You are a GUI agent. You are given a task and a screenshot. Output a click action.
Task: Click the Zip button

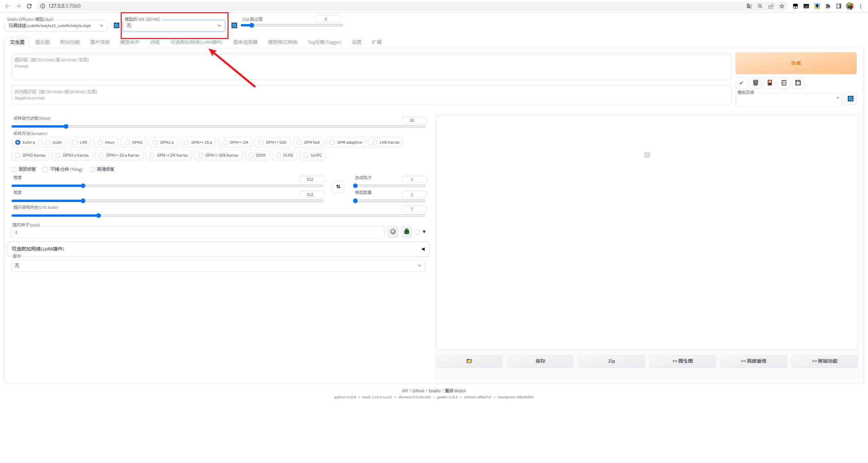click(x=612, y=361)
